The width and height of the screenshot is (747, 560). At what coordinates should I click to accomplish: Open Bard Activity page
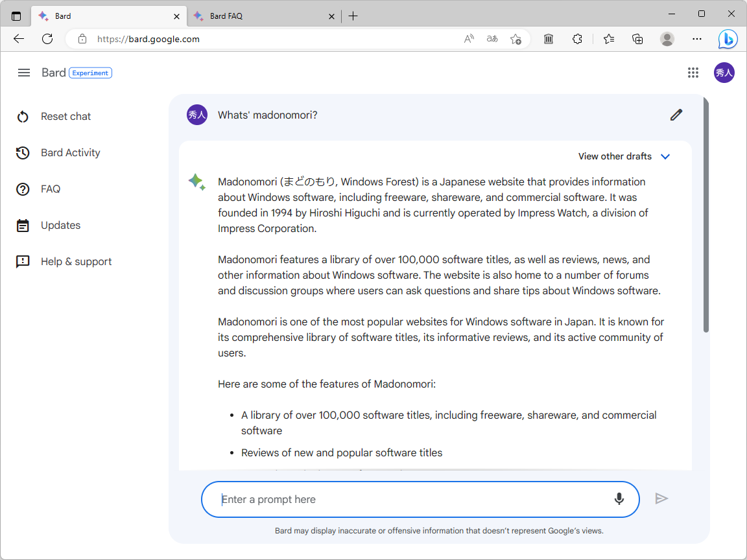(70, 153)
